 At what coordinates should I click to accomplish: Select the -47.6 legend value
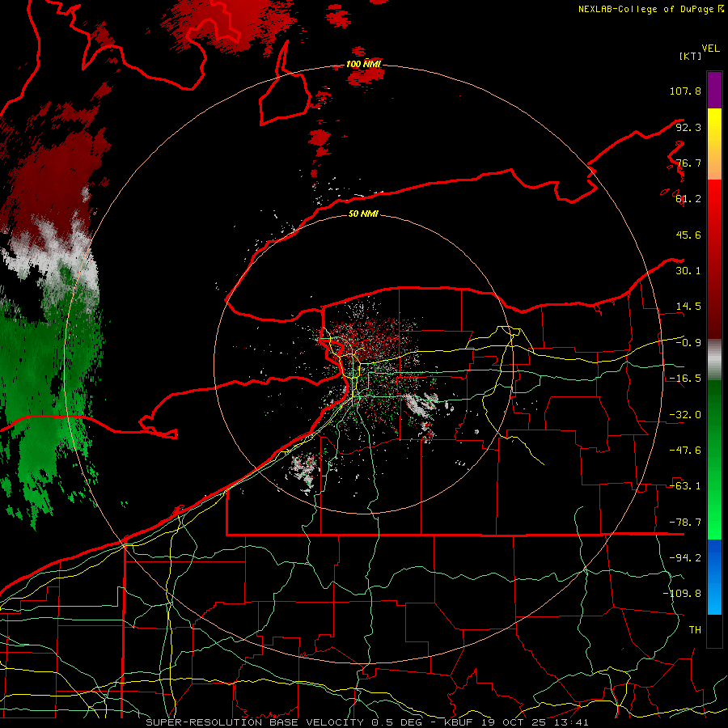point(685,451)
